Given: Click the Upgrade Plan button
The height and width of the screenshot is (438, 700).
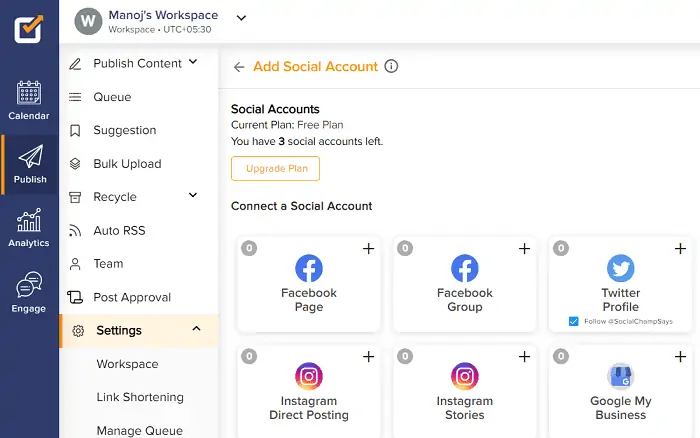Looking at the screenshot, I should click(275, 168).
